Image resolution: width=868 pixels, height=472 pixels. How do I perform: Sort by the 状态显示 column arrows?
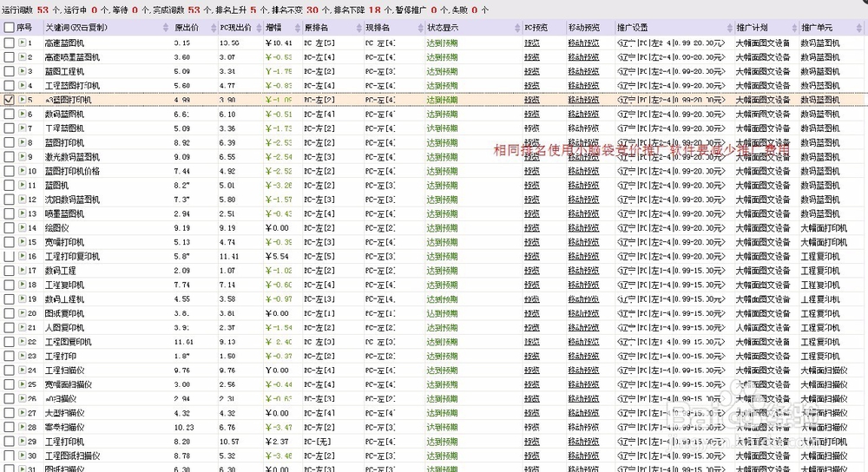coord(517,28)
